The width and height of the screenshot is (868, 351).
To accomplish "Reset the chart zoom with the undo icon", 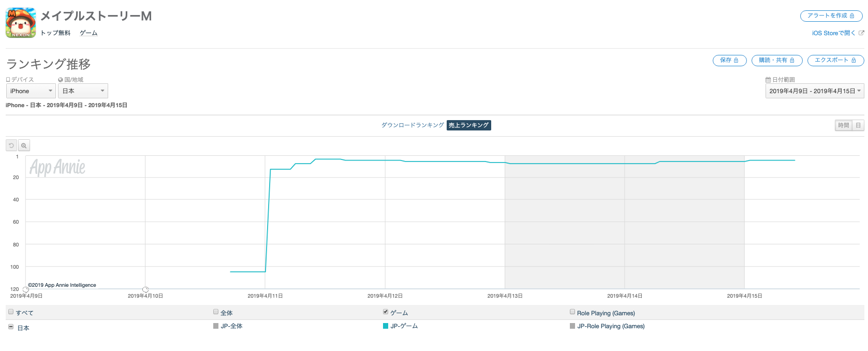I will (11, 145).
